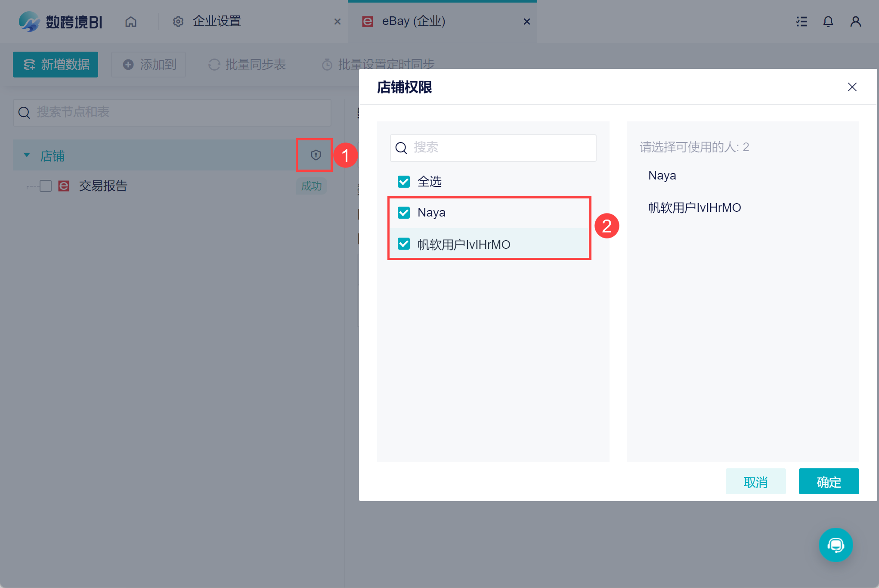
Task: Check the 交易报告 table checkbox
Action: [46, 186]
